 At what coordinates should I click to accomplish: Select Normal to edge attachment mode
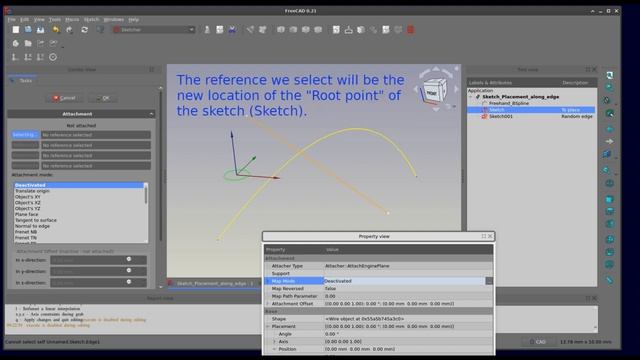coord(32,226)
